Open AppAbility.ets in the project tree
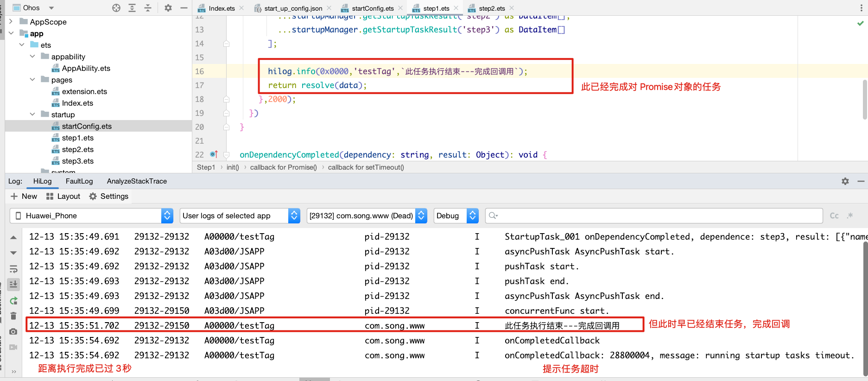This screenshot has width=868, height=381. [86, 68]
